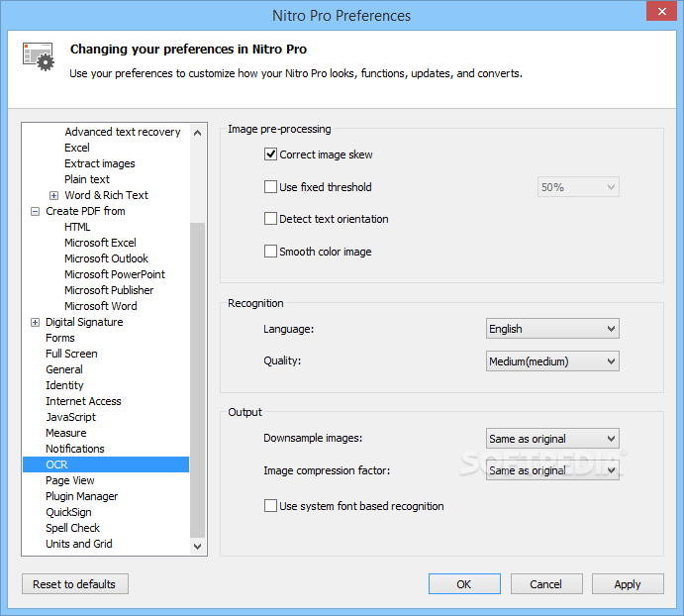Open Full Screen preferences
This screenshot has height=616, width=684.
[x=71, y=354]
